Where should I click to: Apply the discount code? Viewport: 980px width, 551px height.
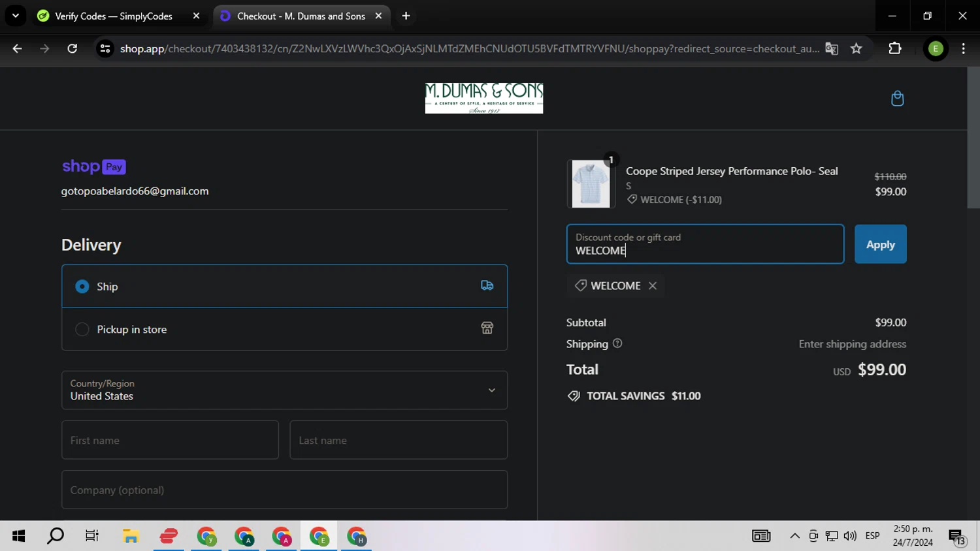[880, 244]
